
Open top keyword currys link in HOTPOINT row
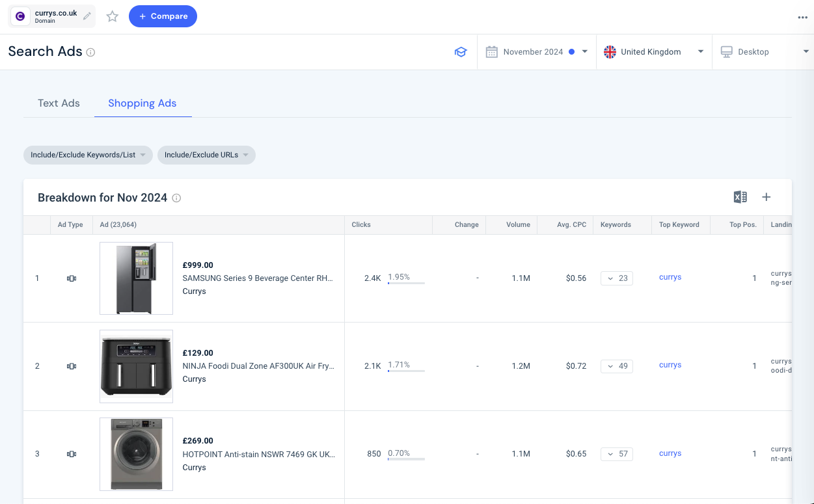pyautogui.click(x=670, y=453)
